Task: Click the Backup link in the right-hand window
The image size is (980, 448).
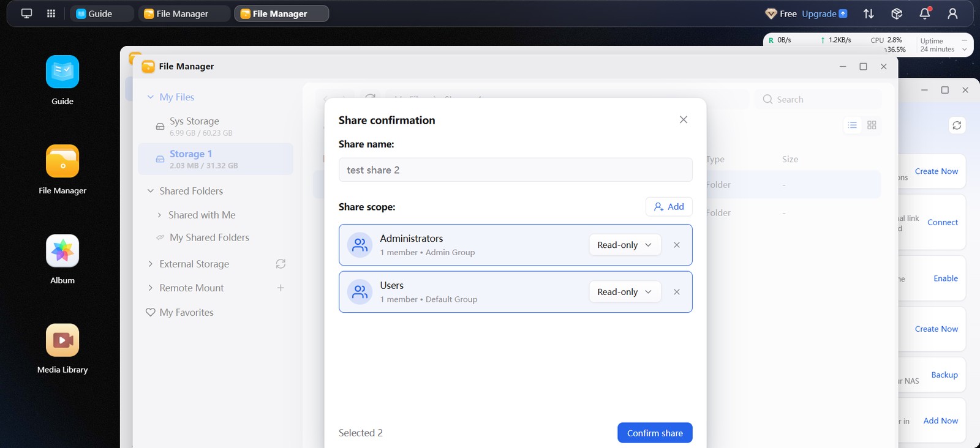Action: pos(944,375)
